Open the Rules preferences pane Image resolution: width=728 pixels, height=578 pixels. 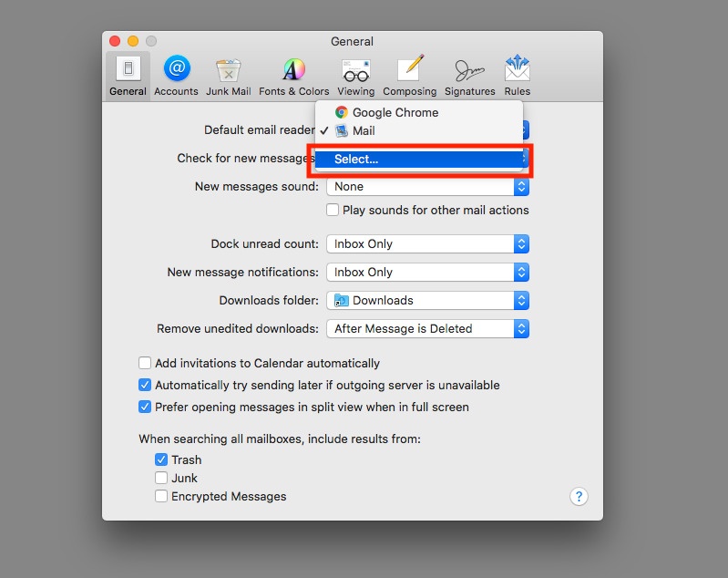[518, 77]
